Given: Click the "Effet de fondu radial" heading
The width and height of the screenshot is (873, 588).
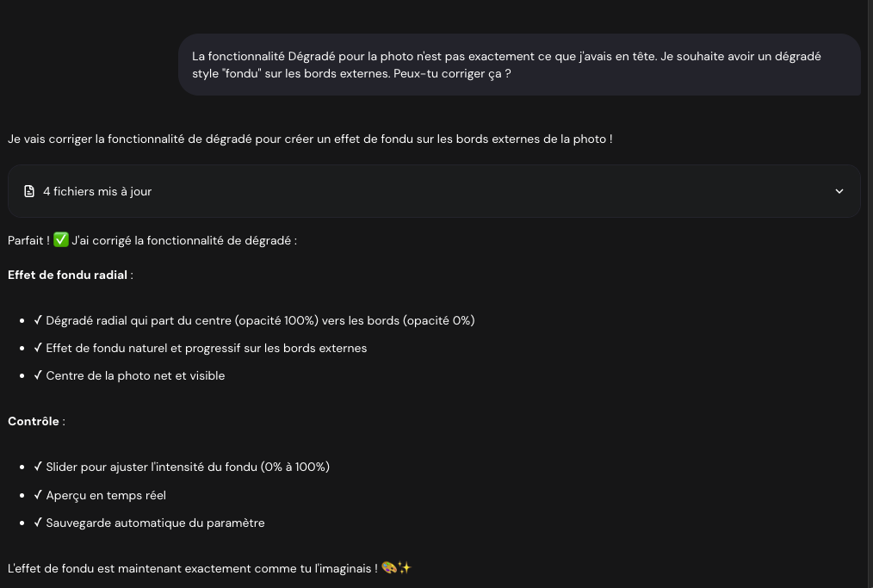Looking at the screenshot, I should coord(68,275).
